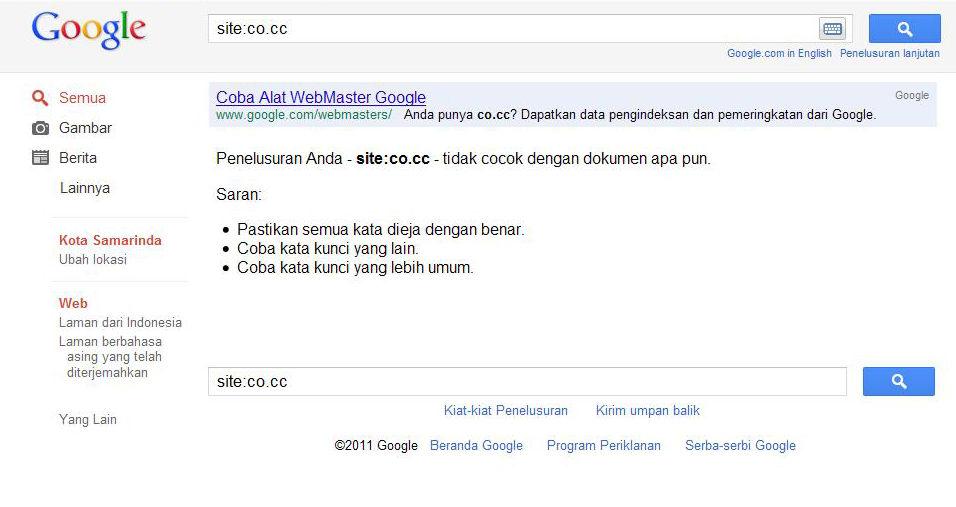Click the tidak cocok dengan dokumen apa pun message
956x507 pixels.
click(x=576, y=158)
